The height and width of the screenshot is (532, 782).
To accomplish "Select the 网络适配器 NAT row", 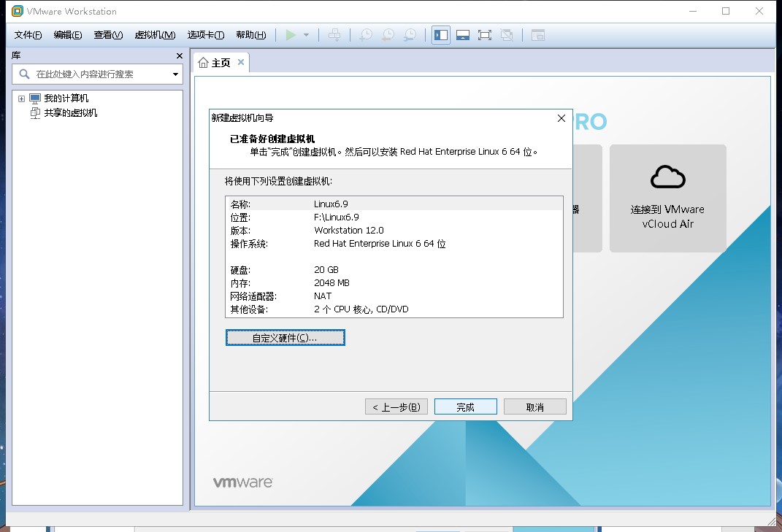I will click(394, 296).
